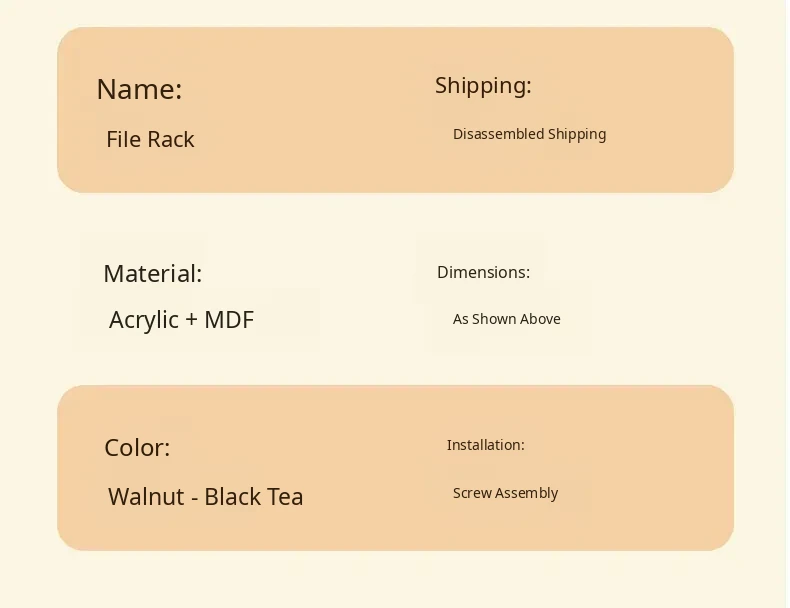Select the "File Rack" product name

point(150,139)
